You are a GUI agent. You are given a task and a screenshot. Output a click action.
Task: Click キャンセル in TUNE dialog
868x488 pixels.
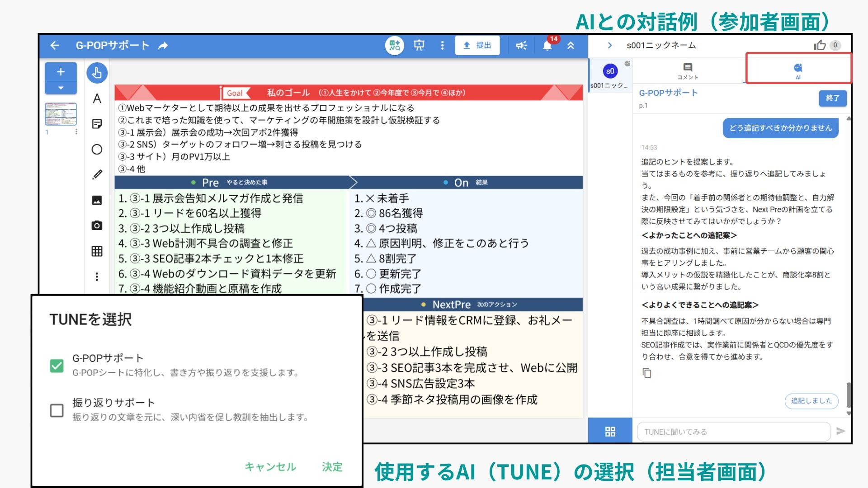tap(270, 467)
